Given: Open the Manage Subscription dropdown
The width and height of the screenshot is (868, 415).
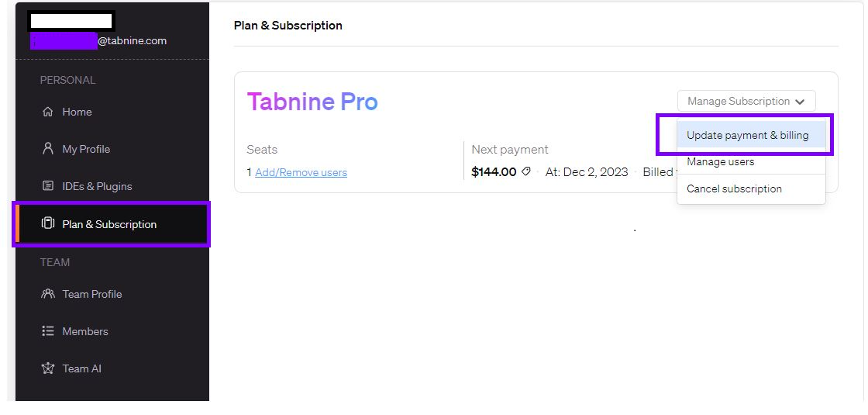Looking at the screenshot, I should point(746,102).
